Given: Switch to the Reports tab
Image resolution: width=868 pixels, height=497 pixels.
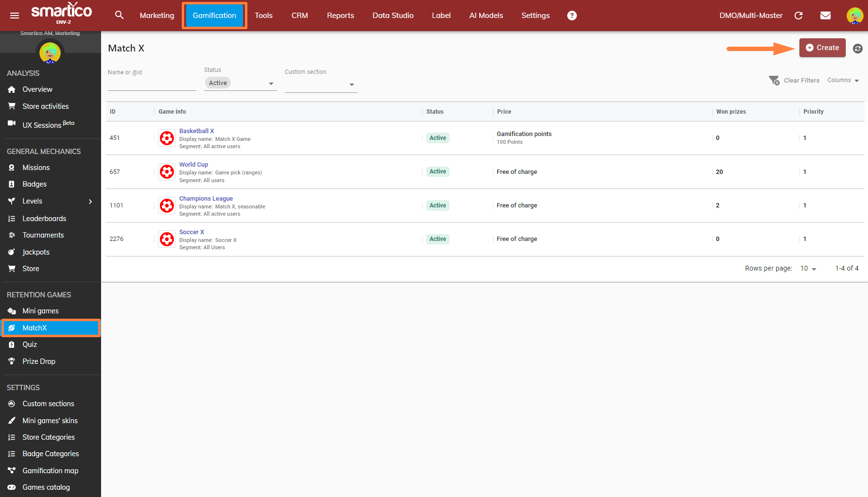Looking at the screenshot, I should (340, 16).
